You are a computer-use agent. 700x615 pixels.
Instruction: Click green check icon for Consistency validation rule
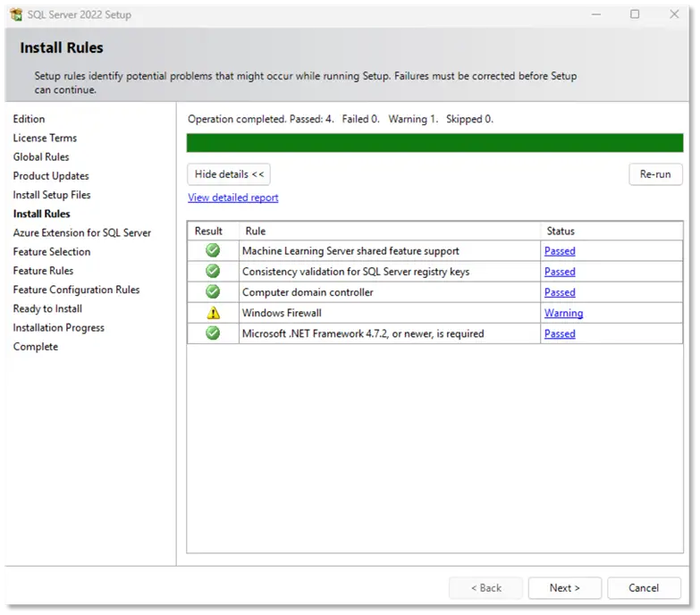pos(213,271)
